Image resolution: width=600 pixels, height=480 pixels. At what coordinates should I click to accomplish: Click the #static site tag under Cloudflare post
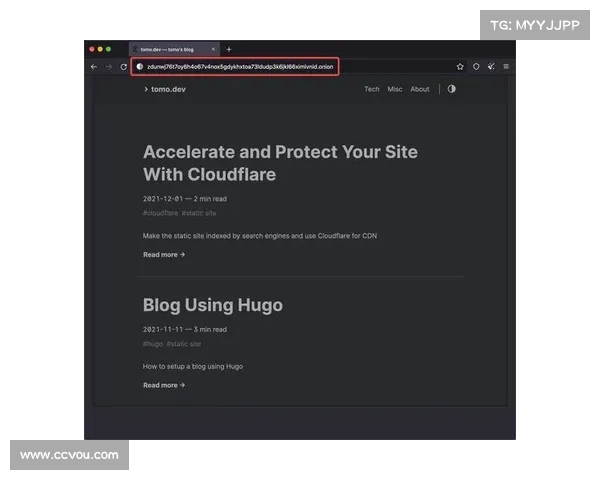tap(199, 213)
